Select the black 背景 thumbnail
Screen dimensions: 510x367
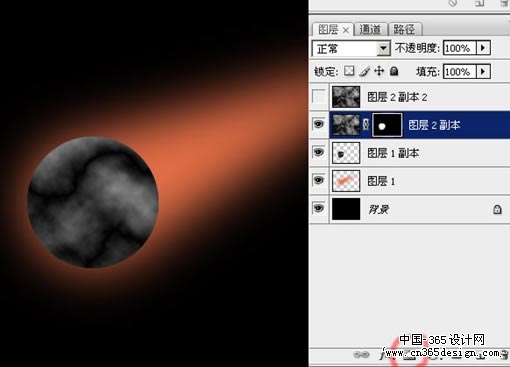tap(346, 209)
